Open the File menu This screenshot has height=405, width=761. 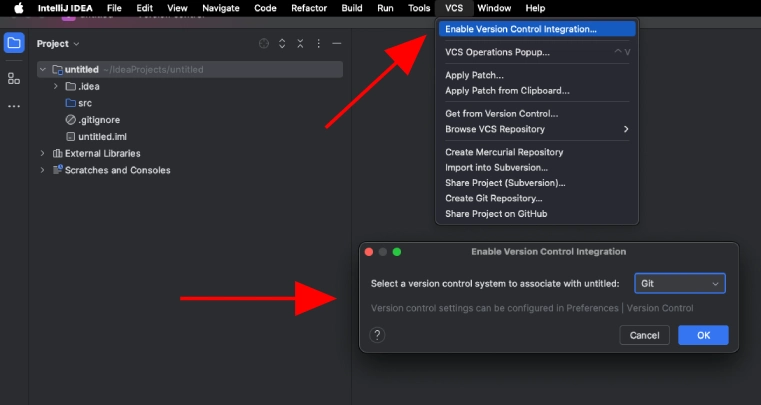click(x=114, y=8)
